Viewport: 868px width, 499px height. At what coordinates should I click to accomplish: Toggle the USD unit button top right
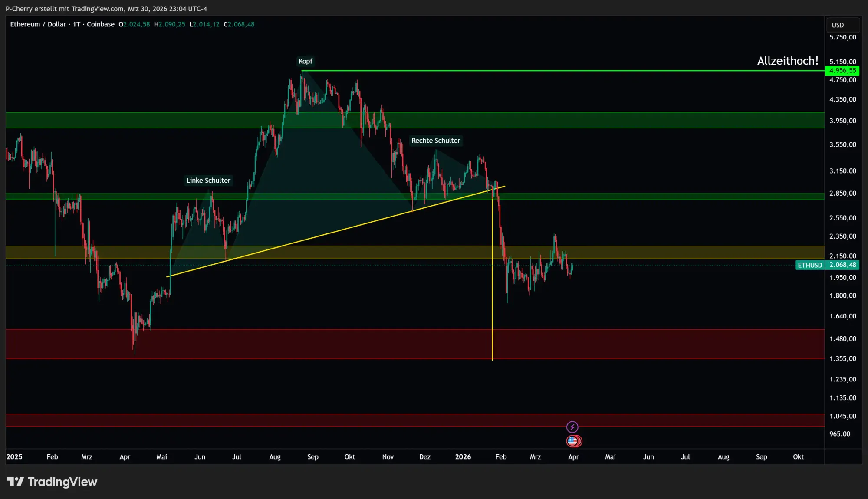842,25
